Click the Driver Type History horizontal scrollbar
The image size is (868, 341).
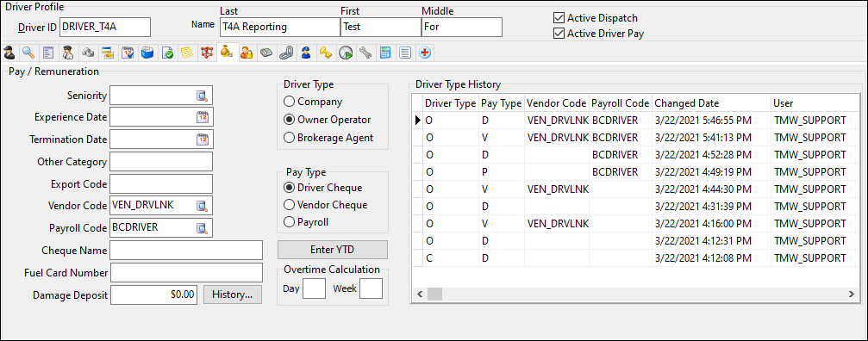coord(636,294)
